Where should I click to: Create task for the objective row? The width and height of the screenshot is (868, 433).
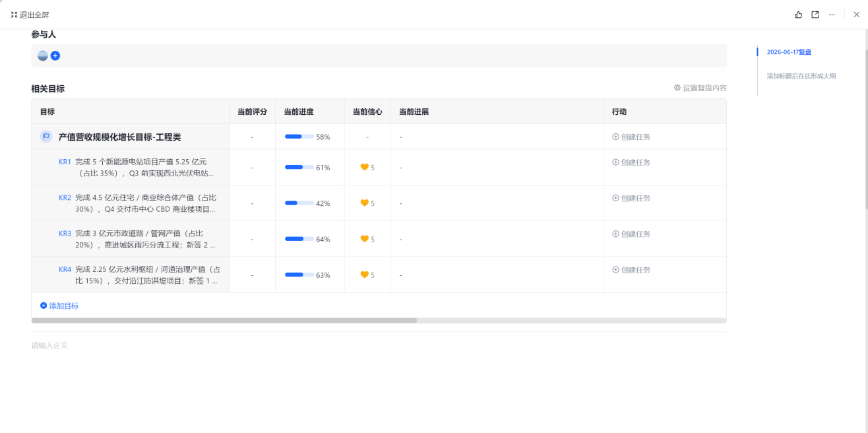point(631,137)
